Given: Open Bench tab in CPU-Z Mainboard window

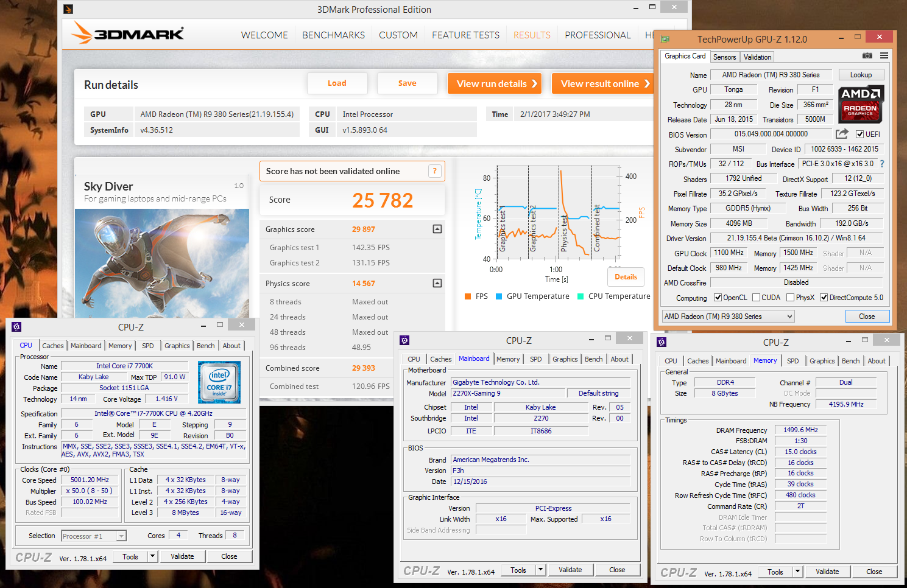Looking at the screenshot, I should point(593,359).
